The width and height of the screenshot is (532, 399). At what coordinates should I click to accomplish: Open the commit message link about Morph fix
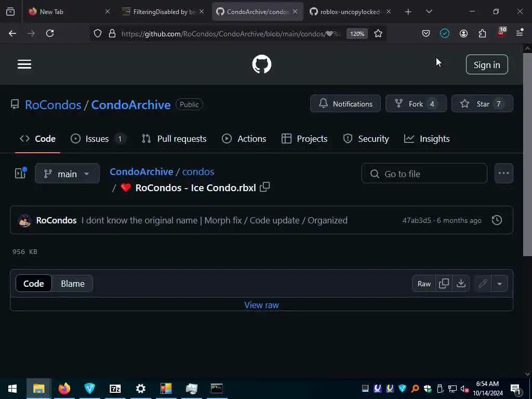[x=215, y=220]
